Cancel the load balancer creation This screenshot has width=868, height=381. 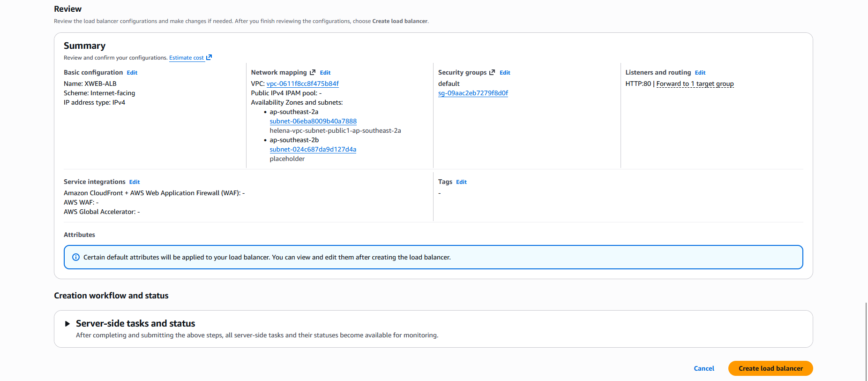[703, 368]
